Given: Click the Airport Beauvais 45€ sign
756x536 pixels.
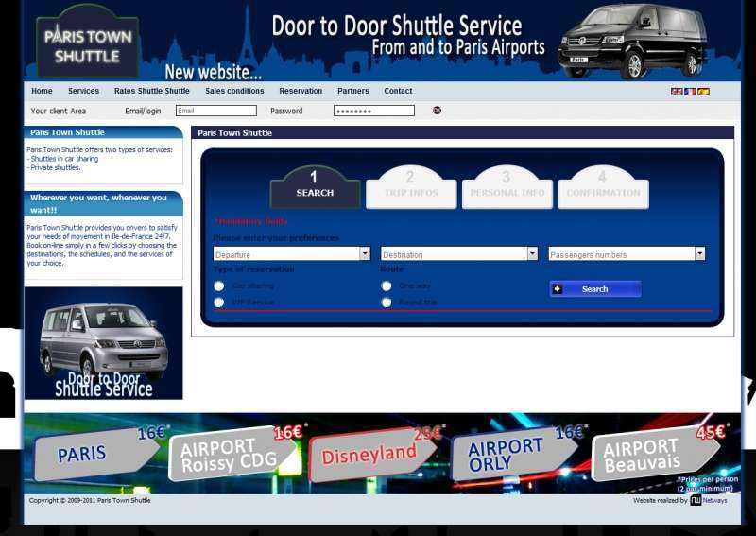Looking at the screenshot, I should point(659,453).
